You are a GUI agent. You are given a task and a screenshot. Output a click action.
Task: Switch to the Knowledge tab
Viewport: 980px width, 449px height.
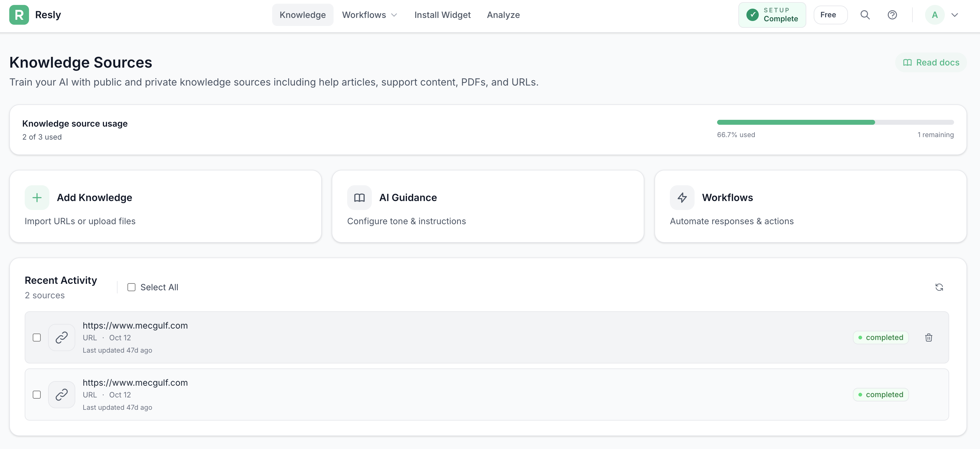coord(302,15)
